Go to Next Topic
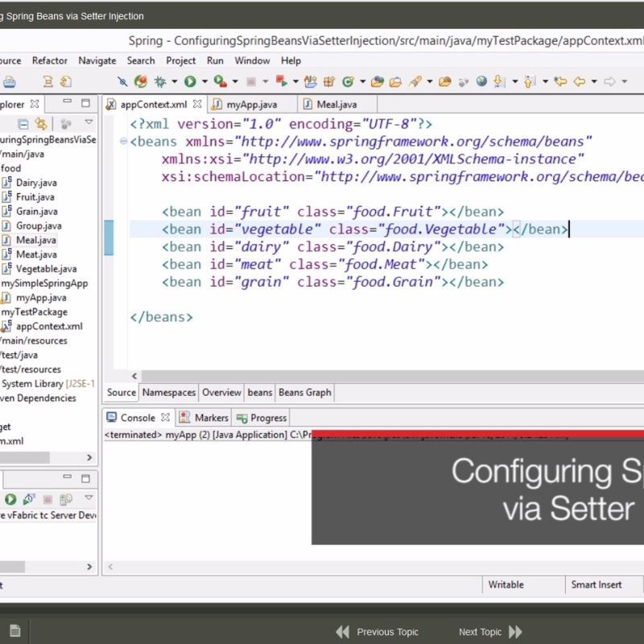This screenshot has width=644, height=644. tap(490, 632)
